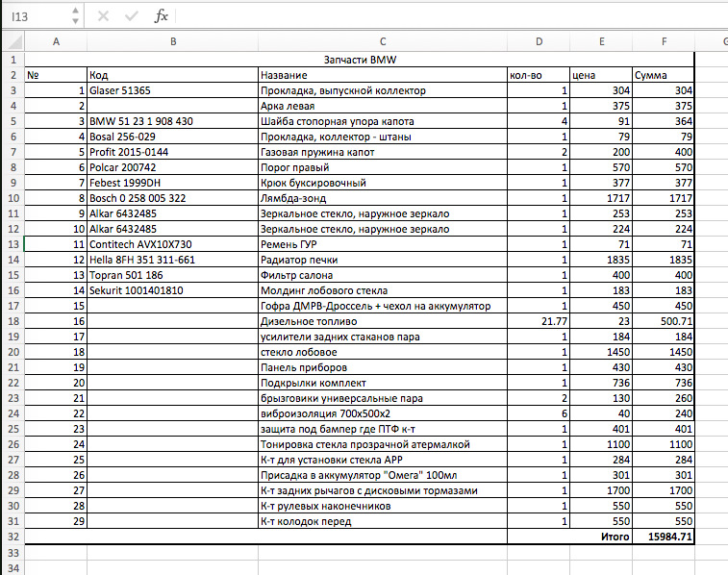Select cell Glaser 51365
This screenshot has height=575, width=728.
(173, 90)
